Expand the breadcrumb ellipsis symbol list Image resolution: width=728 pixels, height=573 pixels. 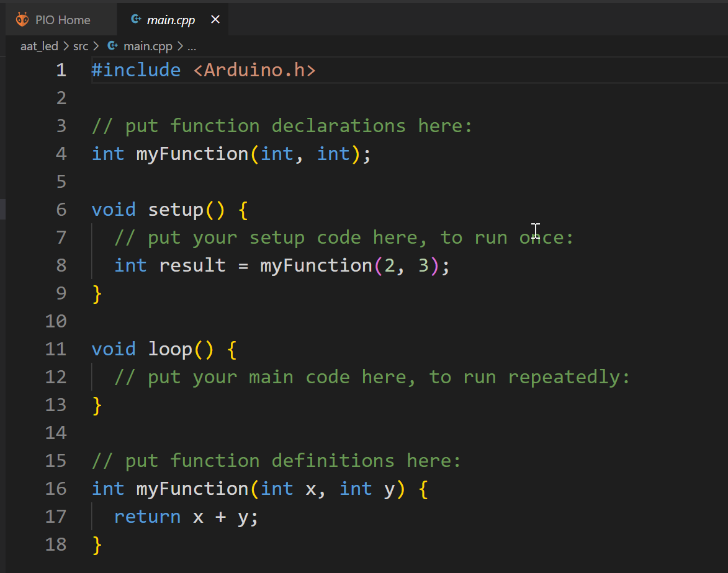pos(192,47)
